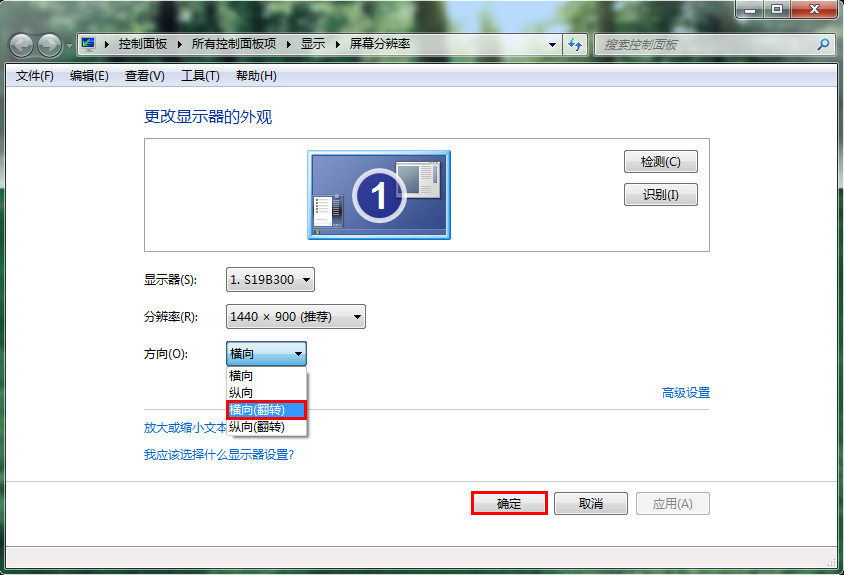Click the refresh button next to address bar
Image resolution: width=844 pixels, height=575 pixels.
point(575,45)
